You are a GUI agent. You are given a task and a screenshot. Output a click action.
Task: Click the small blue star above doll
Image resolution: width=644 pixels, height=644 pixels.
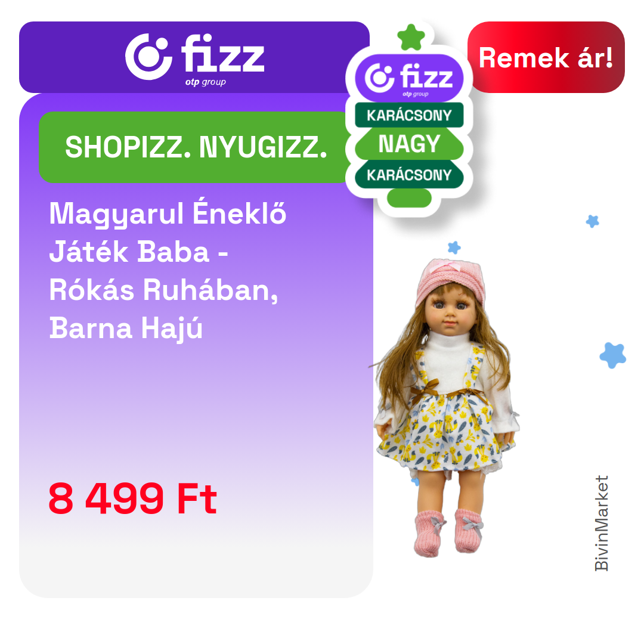point(454,247)
